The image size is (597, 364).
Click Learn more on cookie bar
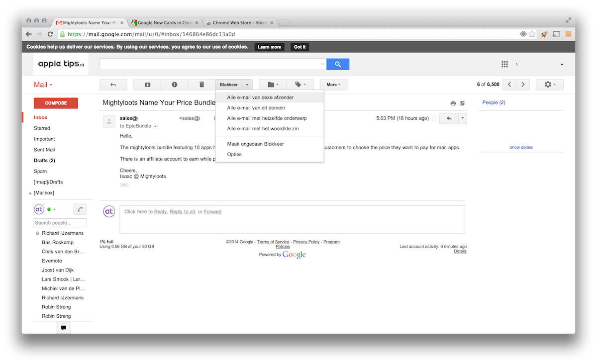269,47
